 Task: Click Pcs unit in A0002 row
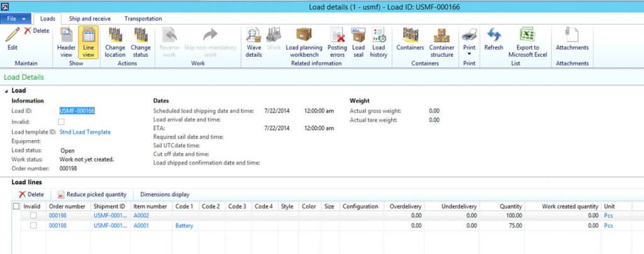608,216
